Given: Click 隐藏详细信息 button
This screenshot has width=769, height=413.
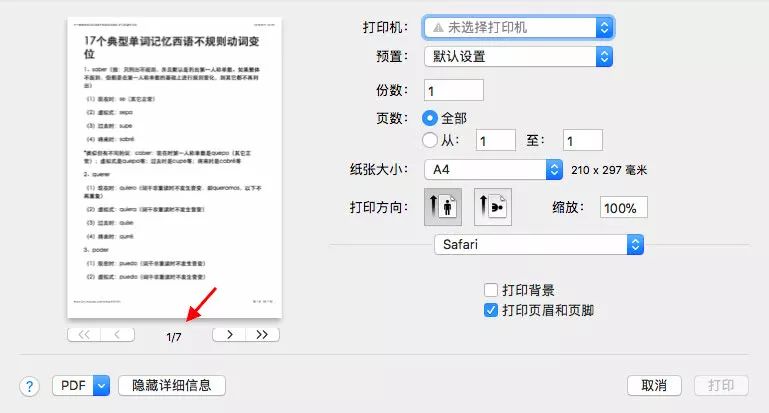Looking at the screenshot, I should coord(171,386).
